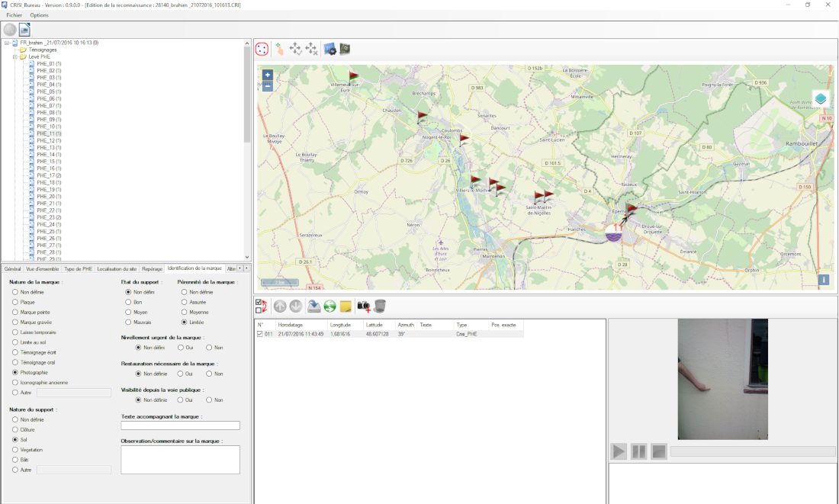
Task: Open the Fichier menu
Action: (x=14, y=15)
